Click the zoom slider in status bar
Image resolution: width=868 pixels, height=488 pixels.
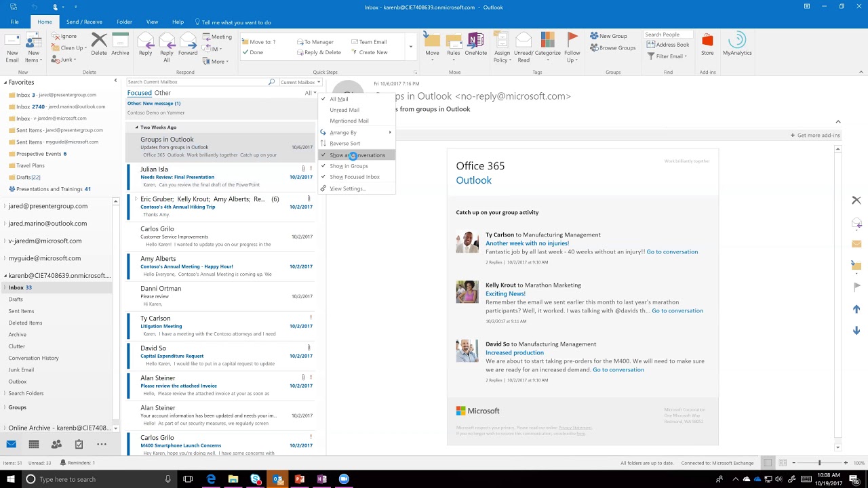[819, 463]
